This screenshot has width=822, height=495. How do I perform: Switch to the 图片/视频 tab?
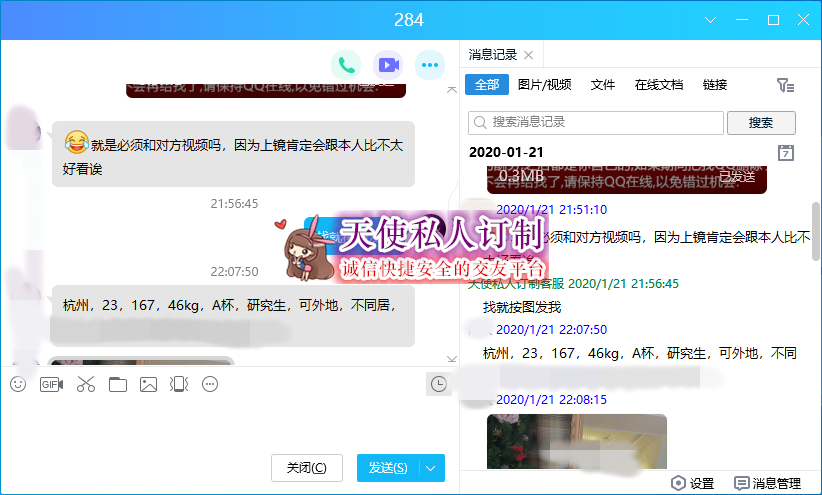click(545, 85)
